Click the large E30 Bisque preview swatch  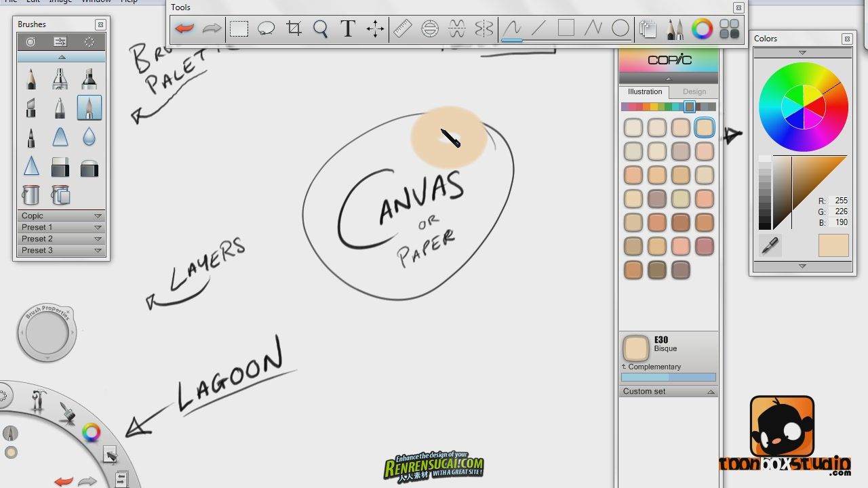[635, 348]
